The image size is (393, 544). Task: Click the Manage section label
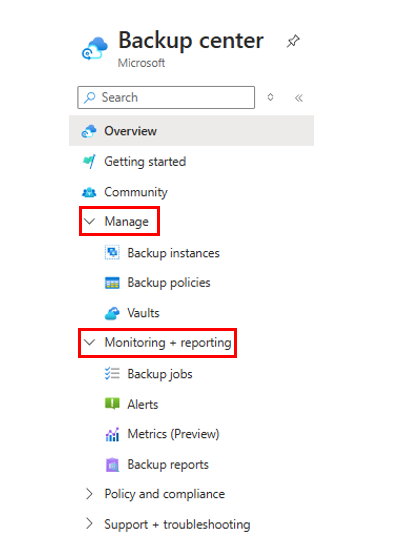click(127, 222)
